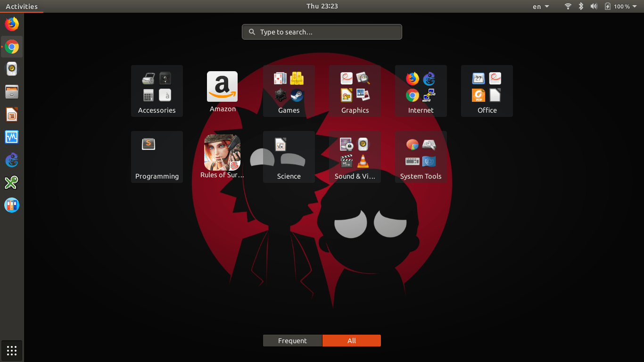Start Rhythmbox speaker icon in dock
The image size is (644, 362).
click(x=12, y=69)
